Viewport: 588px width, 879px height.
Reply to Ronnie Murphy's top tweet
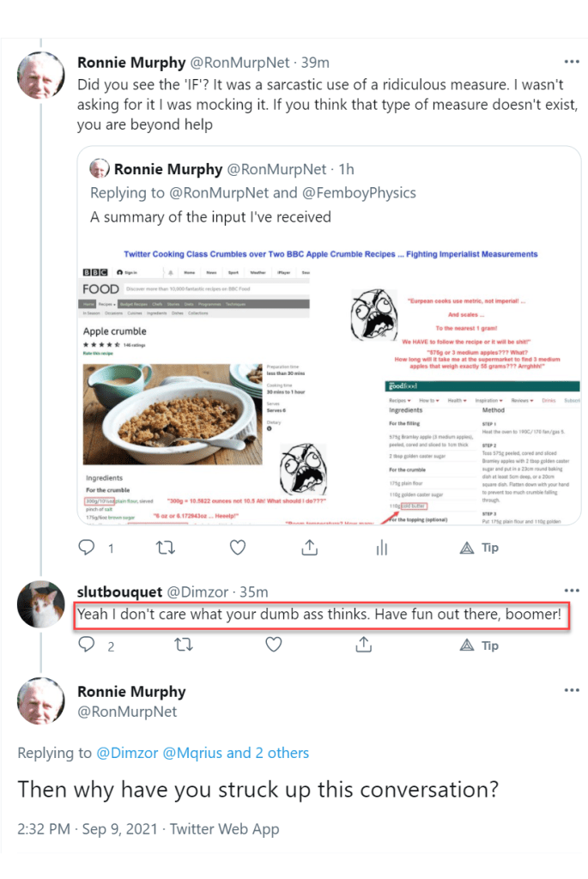coord(87,548)
